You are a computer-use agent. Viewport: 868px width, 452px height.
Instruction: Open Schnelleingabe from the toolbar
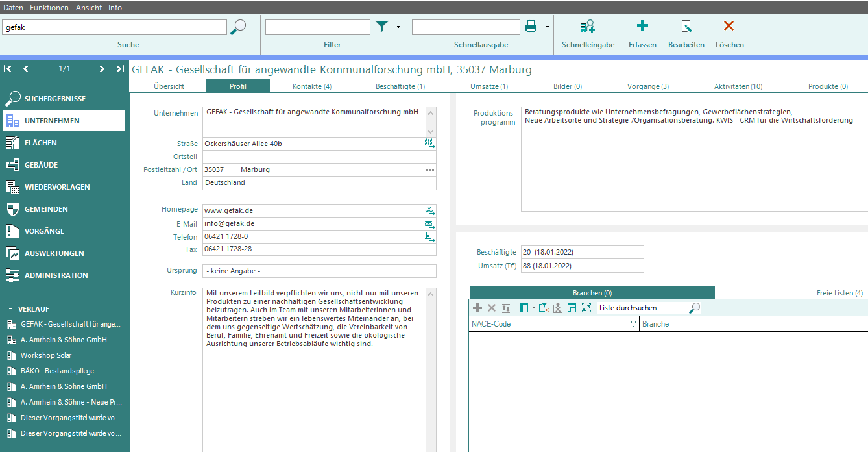(x=588, y=27)
